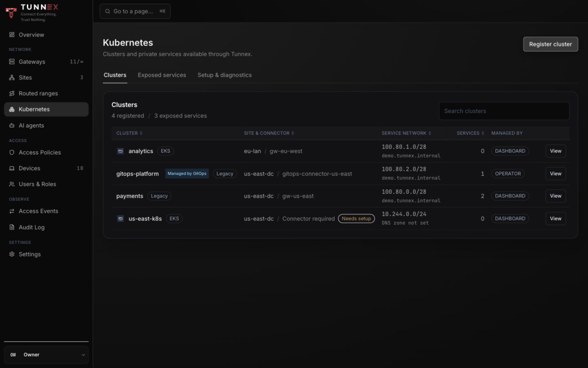Viewport: 588px width, 368px height.
Task: Click the Legacy tag on payments row
Action: point(159,196)
